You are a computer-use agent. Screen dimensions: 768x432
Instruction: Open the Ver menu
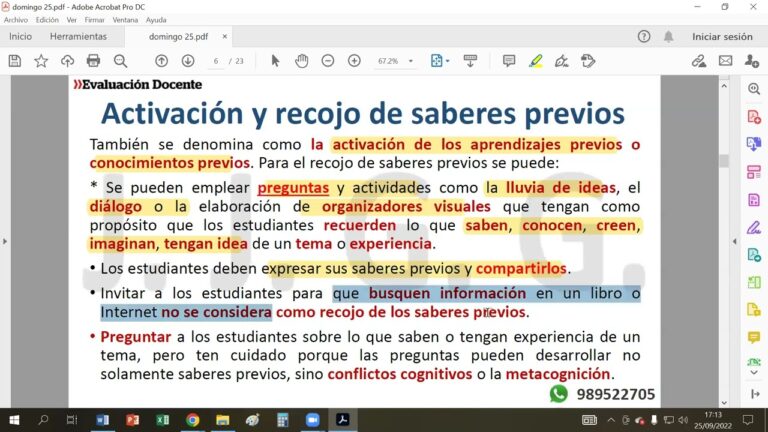pyautogui.click(x=72, y=20)
